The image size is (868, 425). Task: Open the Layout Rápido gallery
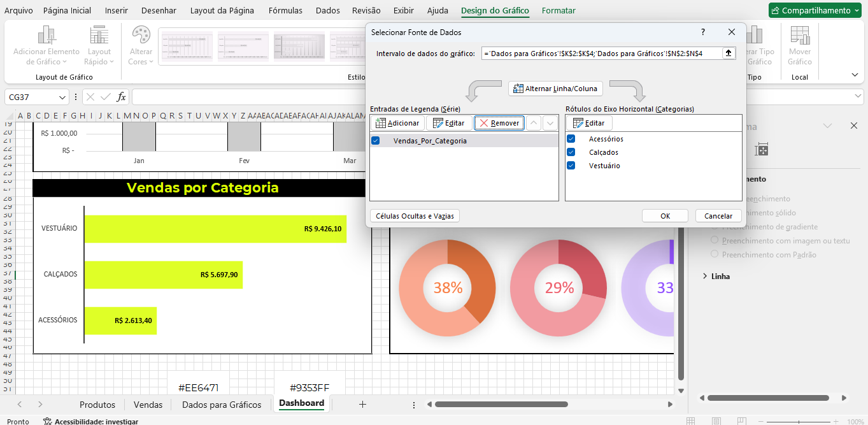click(99, 47)
